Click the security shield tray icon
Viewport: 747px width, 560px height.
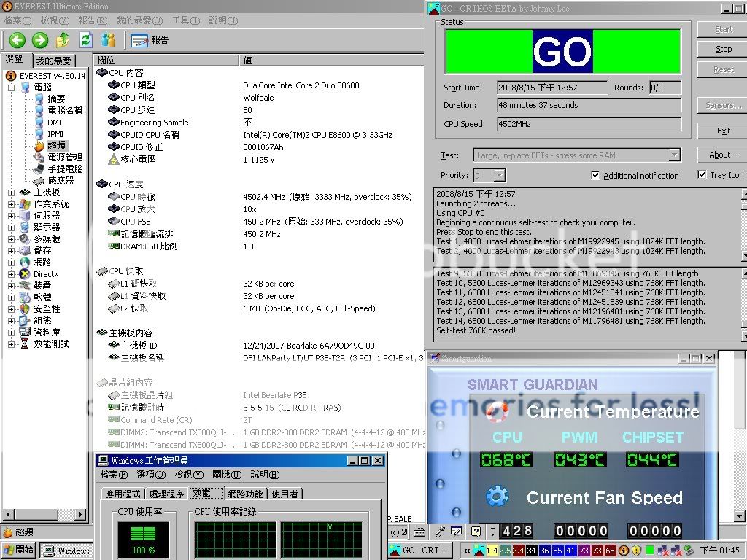click(635, 551)
